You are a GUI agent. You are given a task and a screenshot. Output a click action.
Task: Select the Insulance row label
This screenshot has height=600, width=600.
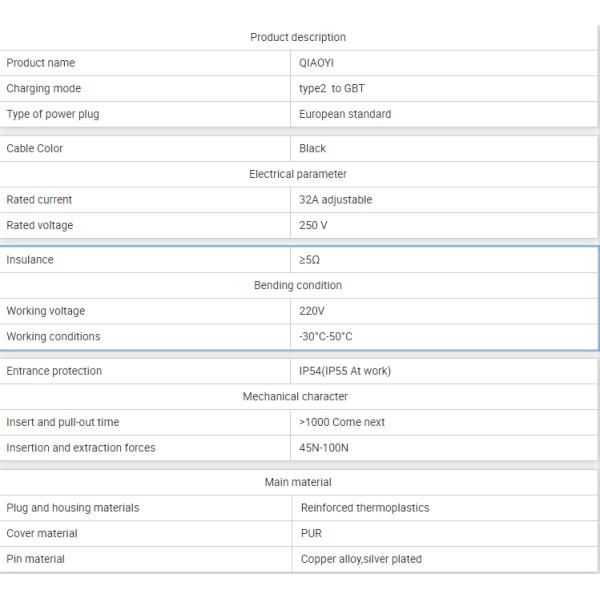pyautogui.click(x=30, y=260)
